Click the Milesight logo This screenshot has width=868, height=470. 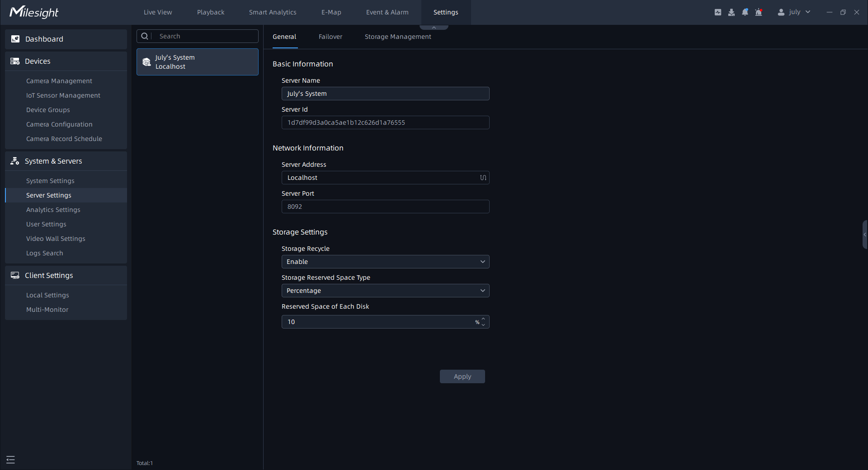point(34,12)
